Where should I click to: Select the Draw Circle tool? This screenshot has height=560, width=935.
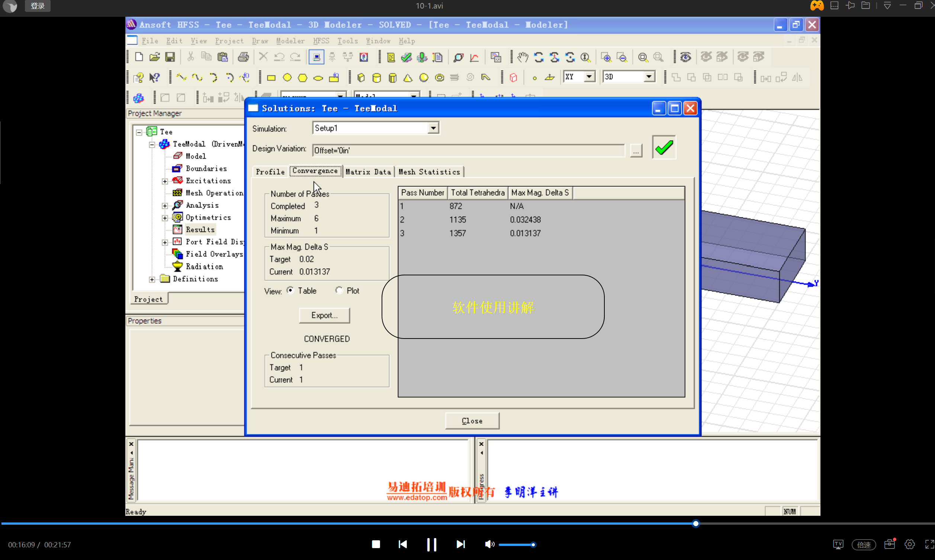(287, 78)
